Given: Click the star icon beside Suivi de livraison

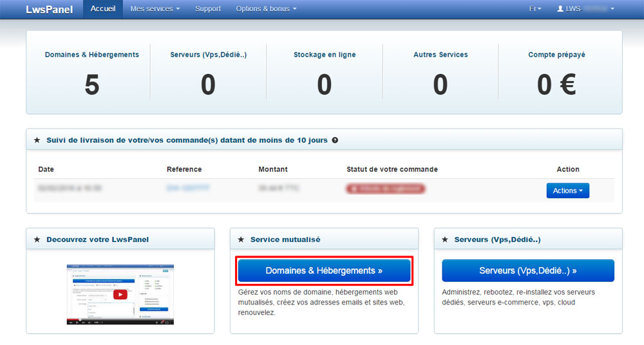Looking at the screenshot, I should pyautogui.click(x=37, y=140).
